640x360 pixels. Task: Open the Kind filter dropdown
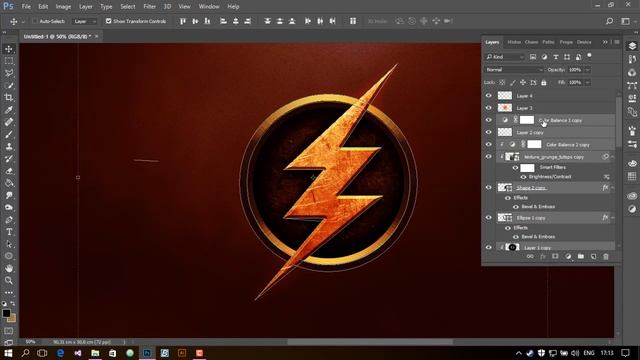point(504,57)
